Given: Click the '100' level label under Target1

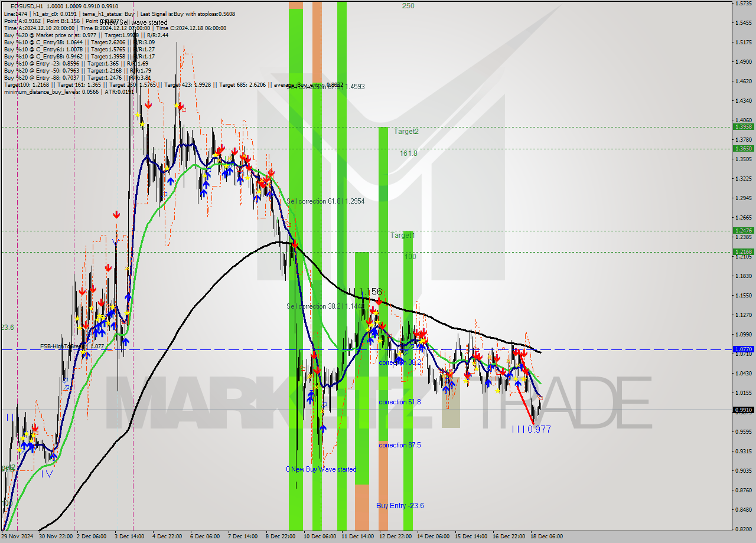Looking at the screenshot, I should coord(410,257).
